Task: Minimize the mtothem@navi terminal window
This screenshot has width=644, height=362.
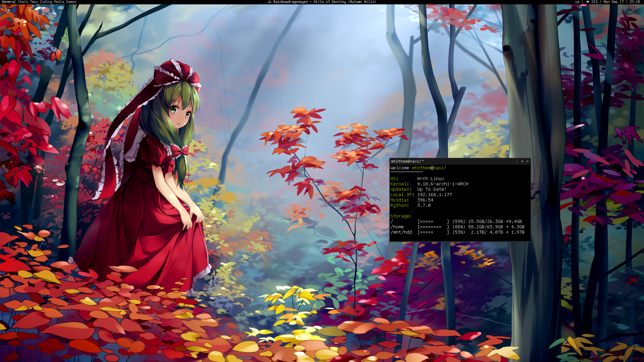Action: click(x=517, y=161)
